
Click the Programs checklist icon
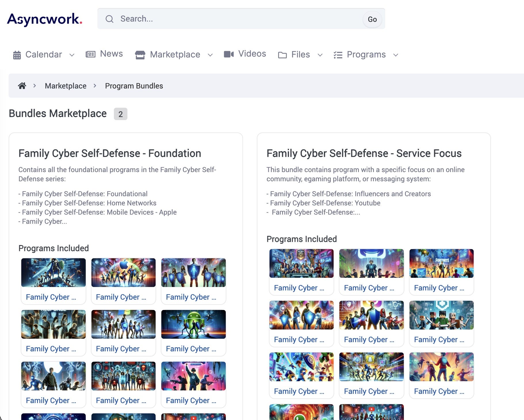click(x=338, y=55)
